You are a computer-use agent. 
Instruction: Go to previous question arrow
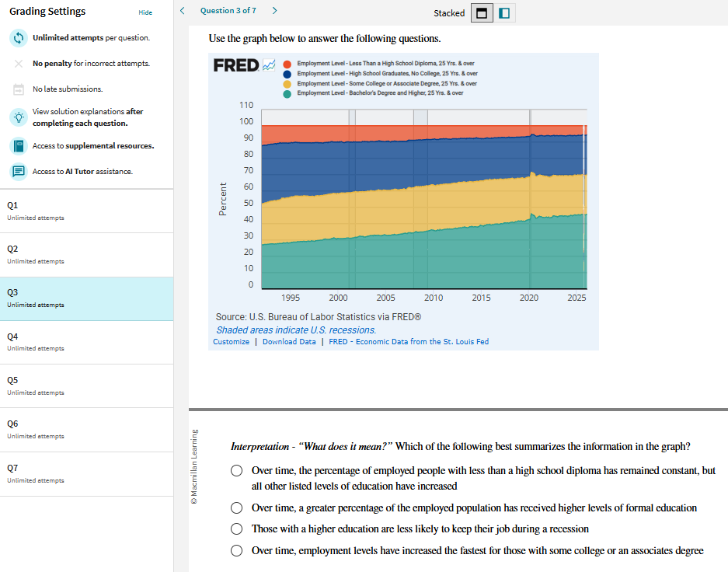(x=183, y=11)
